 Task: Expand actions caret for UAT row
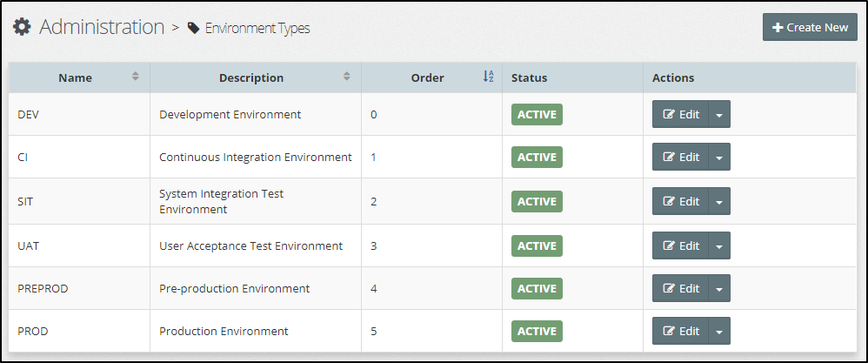[719, 245]
